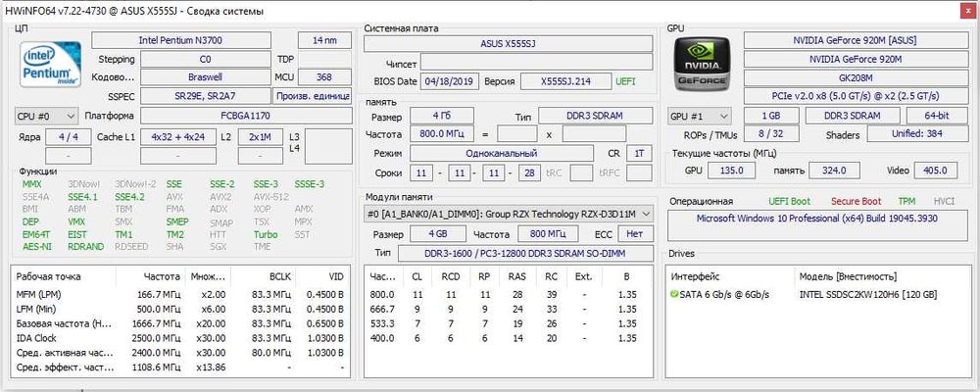Click the memory type DDR3 SDRAM field

pos(596,116)
